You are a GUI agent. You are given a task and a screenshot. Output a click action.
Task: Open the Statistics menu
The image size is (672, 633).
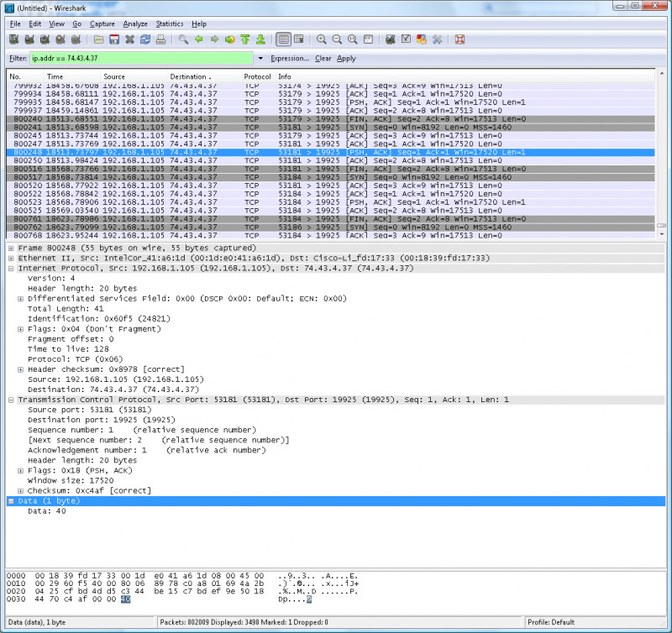(170, 24)
